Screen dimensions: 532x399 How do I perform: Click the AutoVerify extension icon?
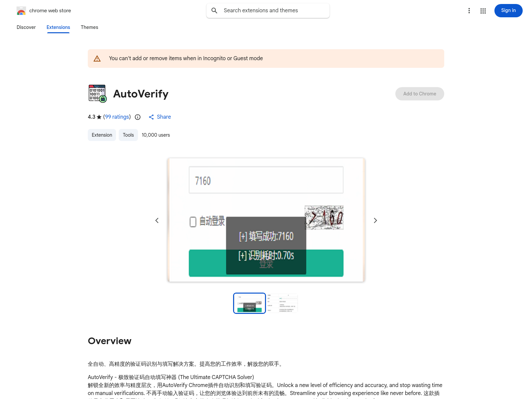pos(97,93)
